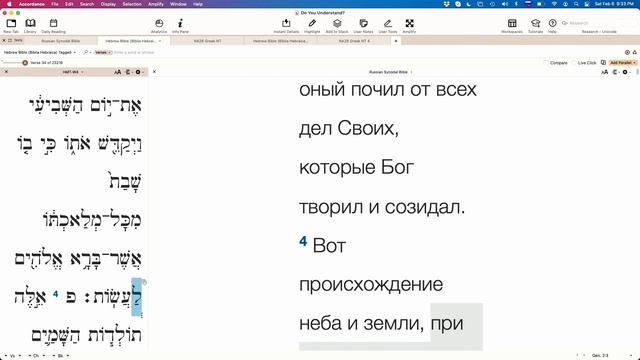Close the Russian Synodal Bible pane
This screenshot has height=360, width=640.
coord(154,72)
